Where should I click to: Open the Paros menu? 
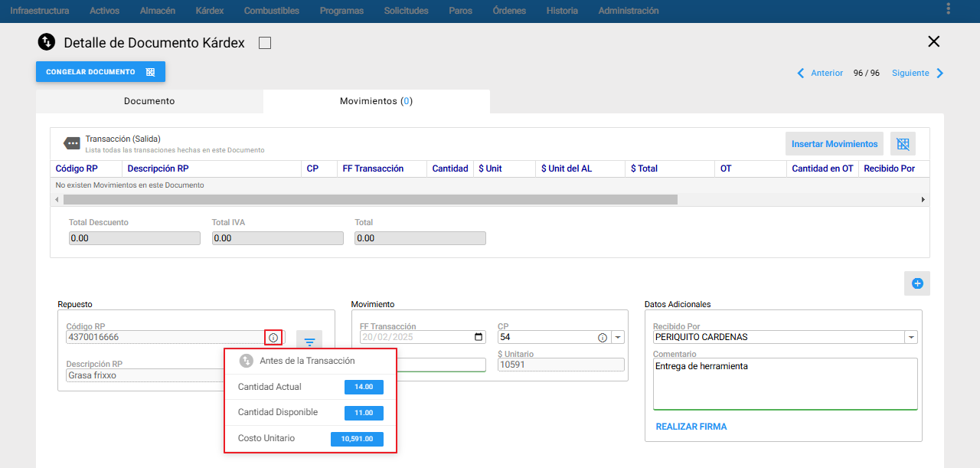461,11
